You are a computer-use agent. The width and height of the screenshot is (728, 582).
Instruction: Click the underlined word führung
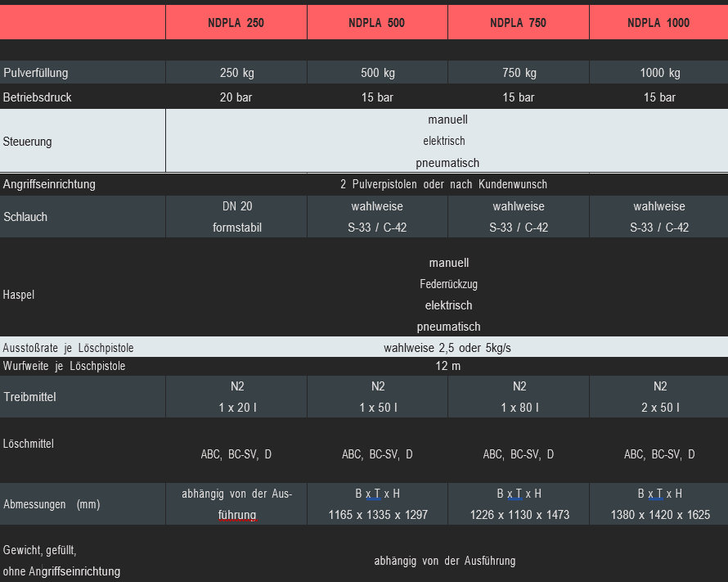click(x=237, y=515)
